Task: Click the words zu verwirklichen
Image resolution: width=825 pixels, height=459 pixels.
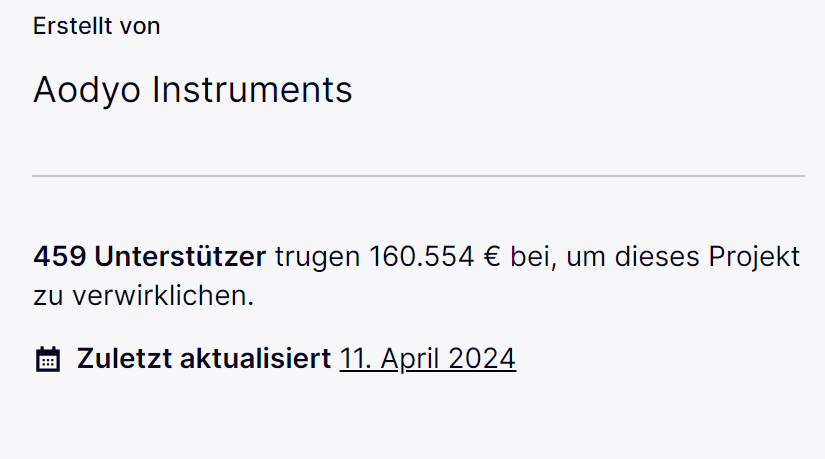Action: click(144, 296)
